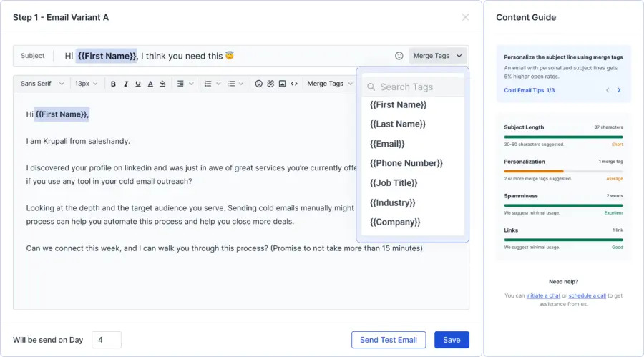The width and height of the screenshot is (644, 357).
Task: Click the text alignment icon
Action: [x=180, y=84]
